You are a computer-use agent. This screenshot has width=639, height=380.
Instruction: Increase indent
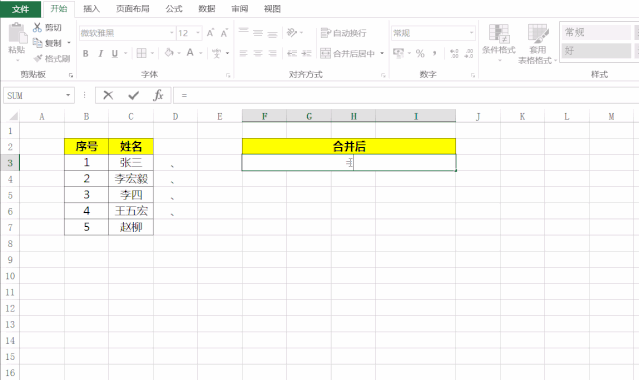[x=306, y=53]
